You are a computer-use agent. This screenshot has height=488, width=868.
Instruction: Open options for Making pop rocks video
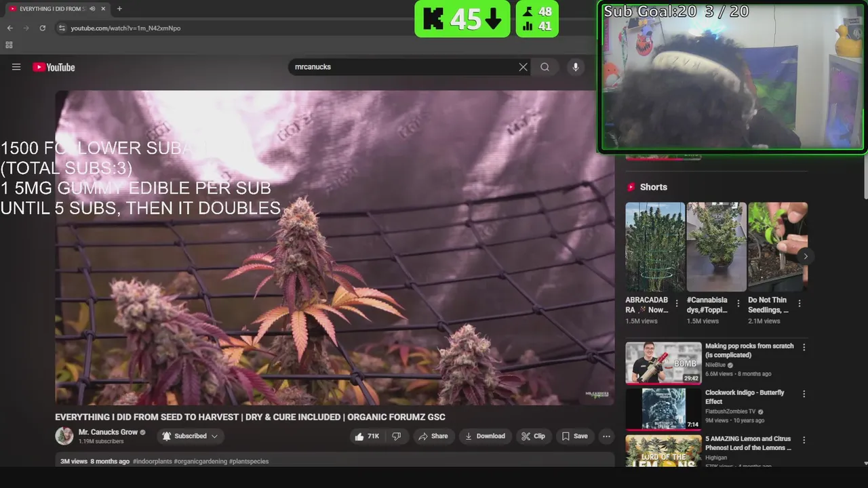804,347
